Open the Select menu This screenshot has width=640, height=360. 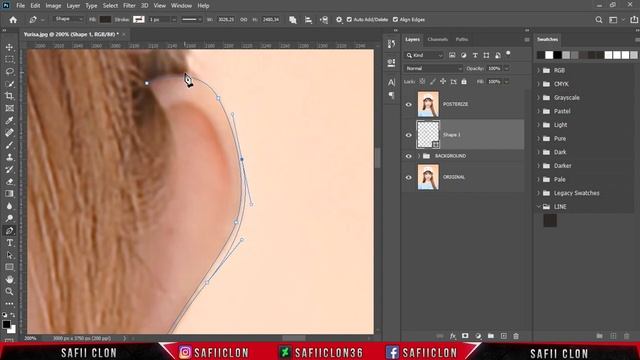(x=110, y=6)
